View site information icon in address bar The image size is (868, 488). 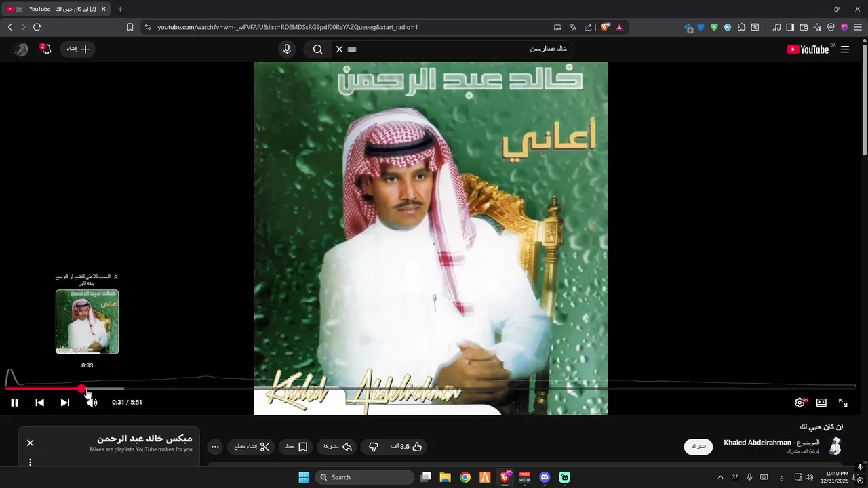coord(148,27)
